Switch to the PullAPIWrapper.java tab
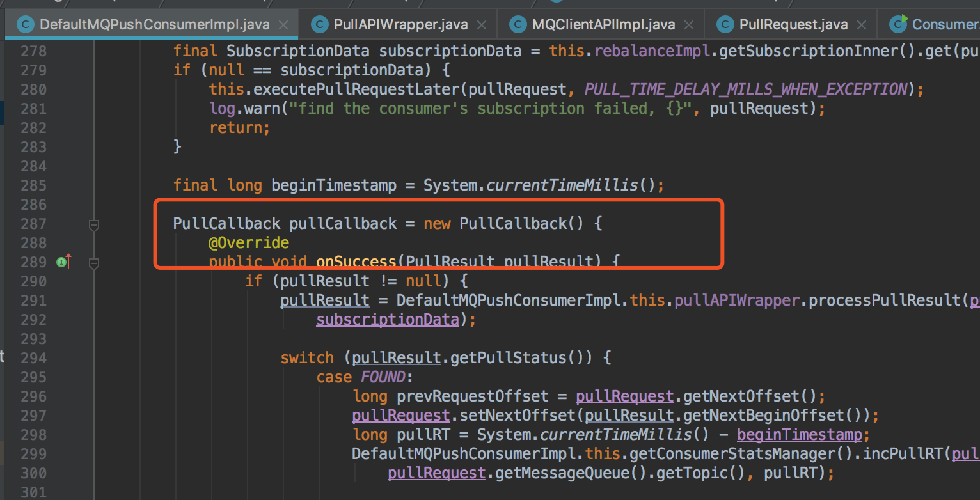This screenshot has width=980, height=500. click(400, 25)
